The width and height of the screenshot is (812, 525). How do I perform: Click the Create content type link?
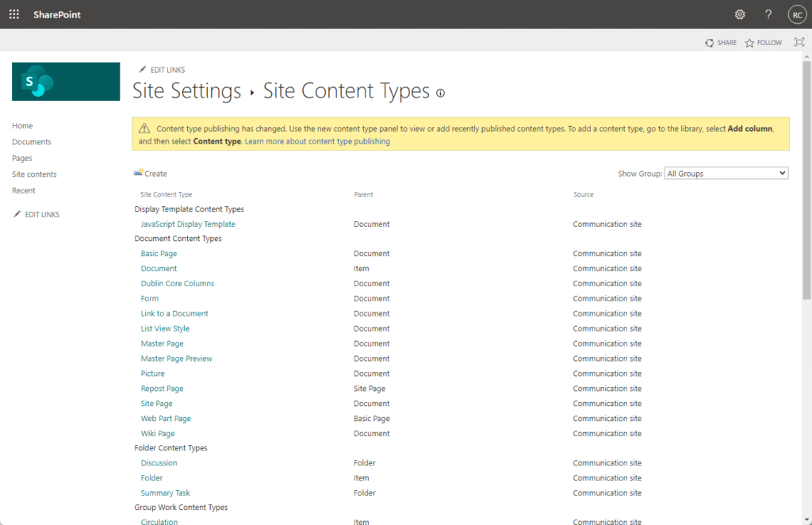(151, 174)
